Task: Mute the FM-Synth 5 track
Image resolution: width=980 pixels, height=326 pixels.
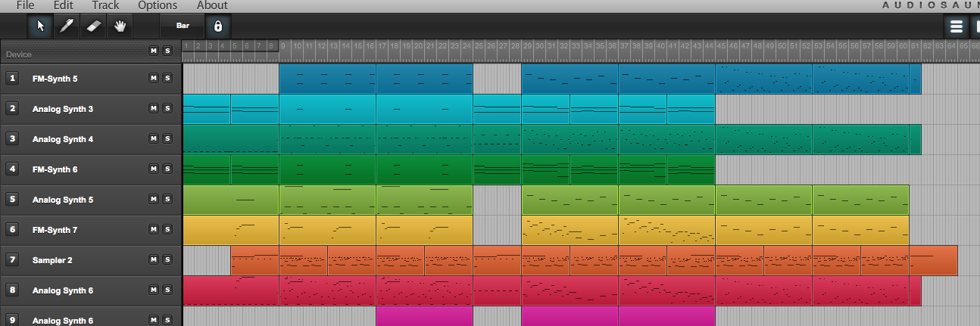Action: click(x=154, y=78)
